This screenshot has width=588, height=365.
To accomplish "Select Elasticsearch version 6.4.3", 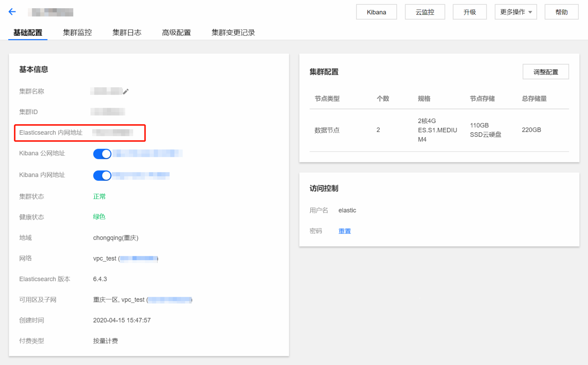I will click(x=100, y=279).
